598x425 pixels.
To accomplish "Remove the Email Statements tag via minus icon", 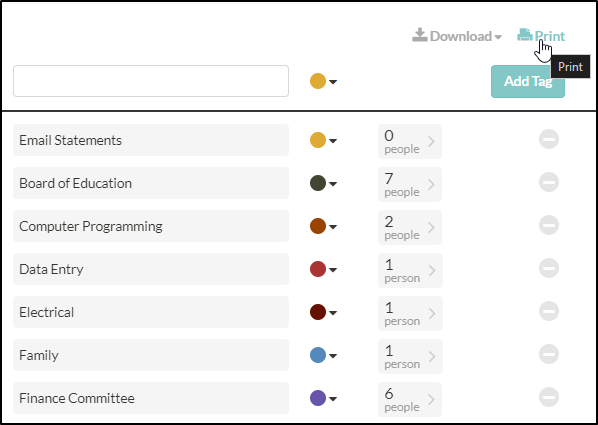I will 549,139.
